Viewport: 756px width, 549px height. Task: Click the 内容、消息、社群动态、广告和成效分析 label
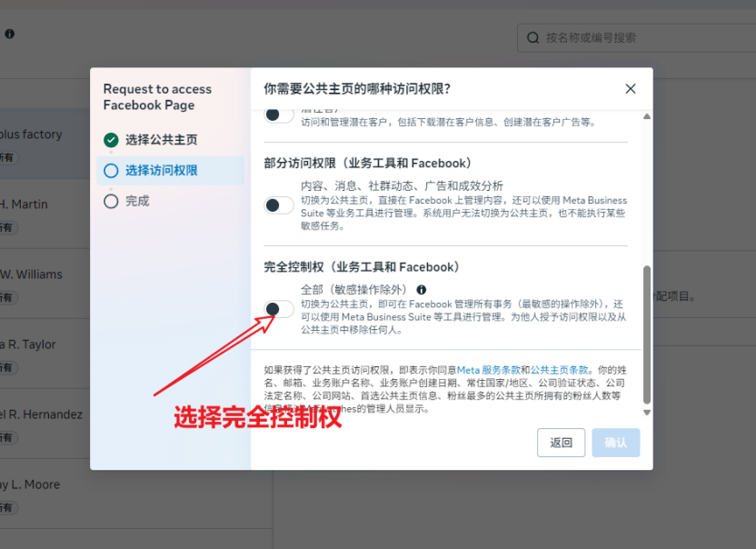coord(402,185)
